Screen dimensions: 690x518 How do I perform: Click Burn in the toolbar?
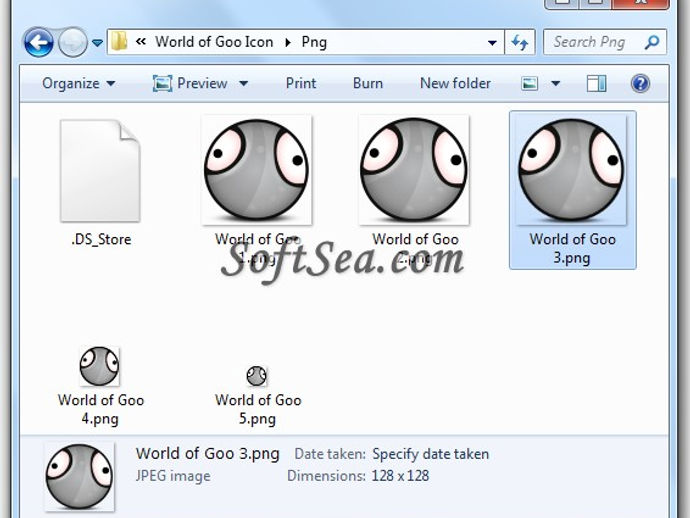point(368,83)
